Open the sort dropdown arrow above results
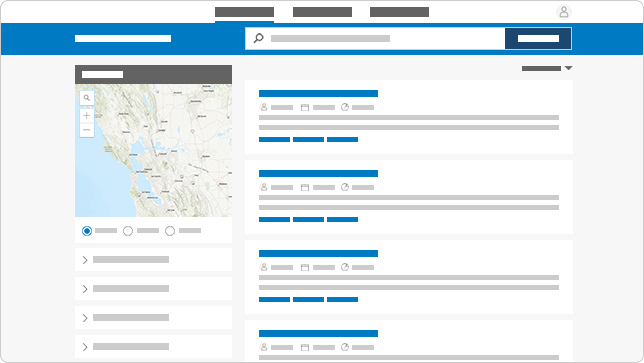This screenshot has width=644, height=363. point(568,68)
